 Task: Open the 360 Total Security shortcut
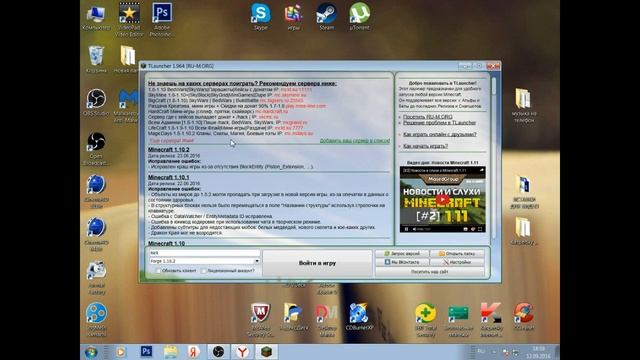(425, 320)
